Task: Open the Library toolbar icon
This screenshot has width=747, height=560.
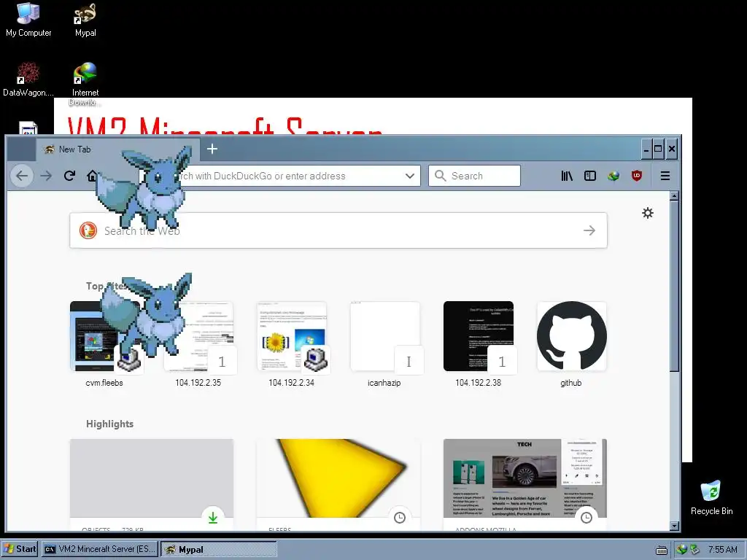Action: pyautogui.click(x=567, y=176)
